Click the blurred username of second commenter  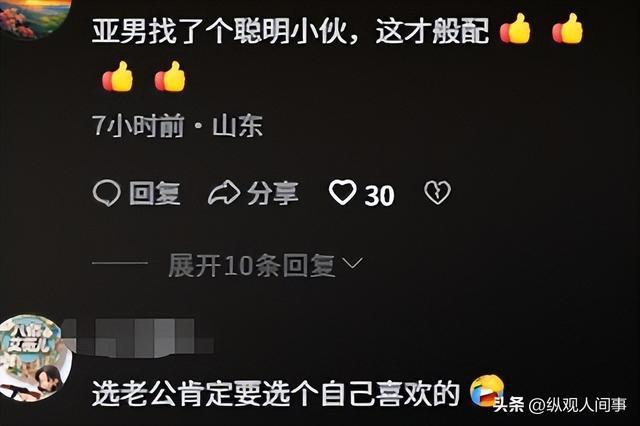tap(140, 338)
